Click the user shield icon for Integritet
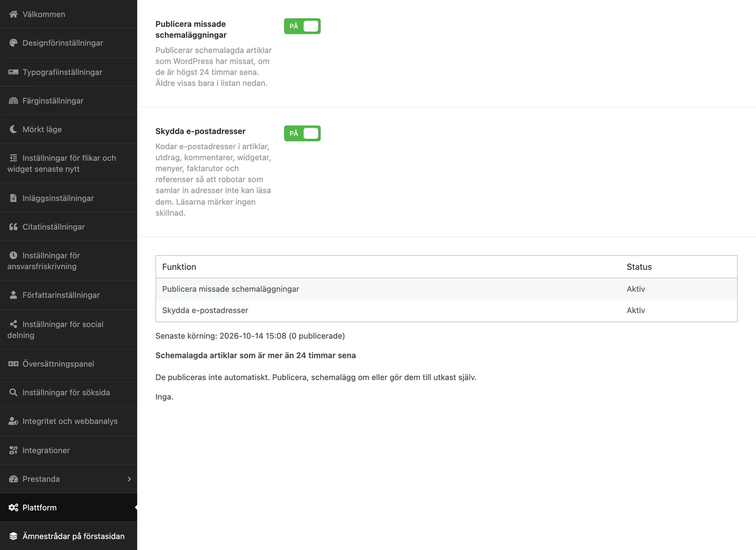This screenshot has width=756, height=550. 13,422
